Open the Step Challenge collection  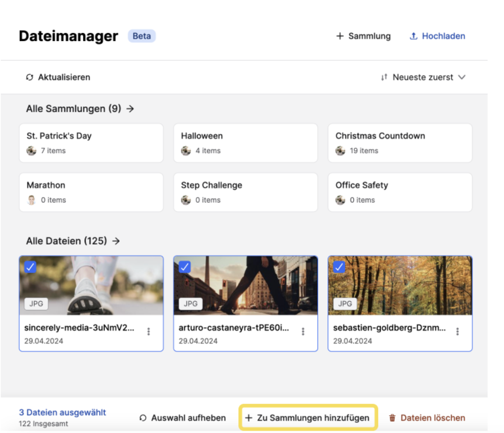coord(246,192)
